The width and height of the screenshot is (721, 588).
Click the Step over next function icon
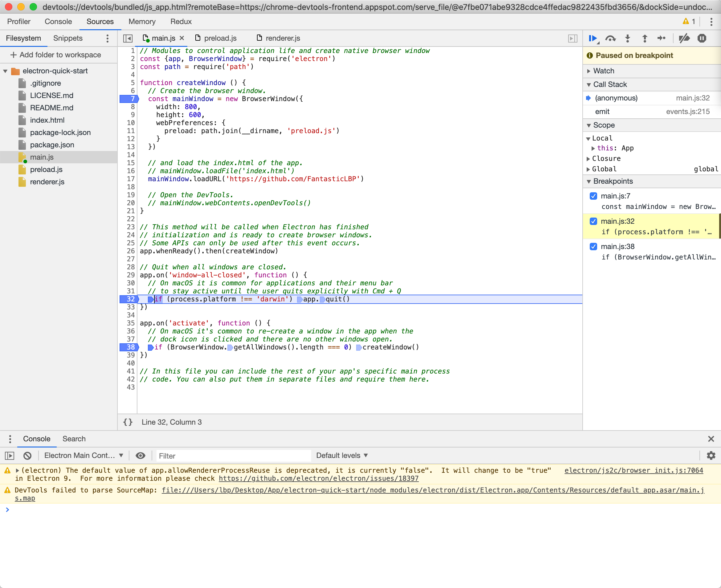(x=610, y=38)
